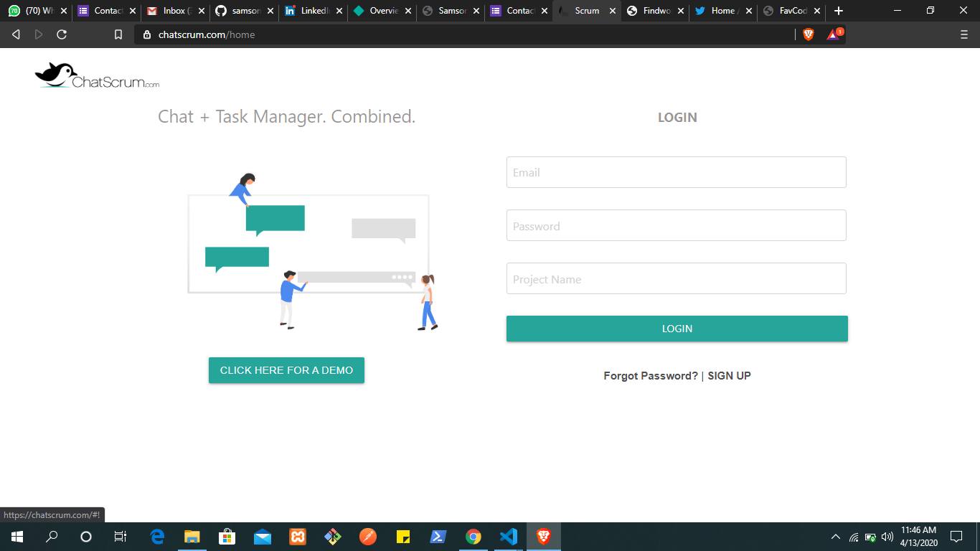Image resolution: width=980 pixels, height=551 pixels.
Task: Focus the Password input field
Action: [x=677, y=225]
